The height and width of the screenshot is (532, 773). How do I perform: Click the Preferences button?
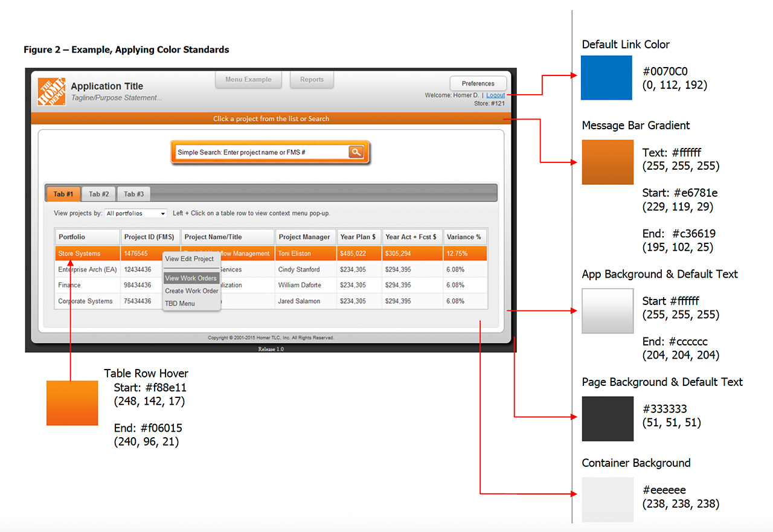coord(478,83)
